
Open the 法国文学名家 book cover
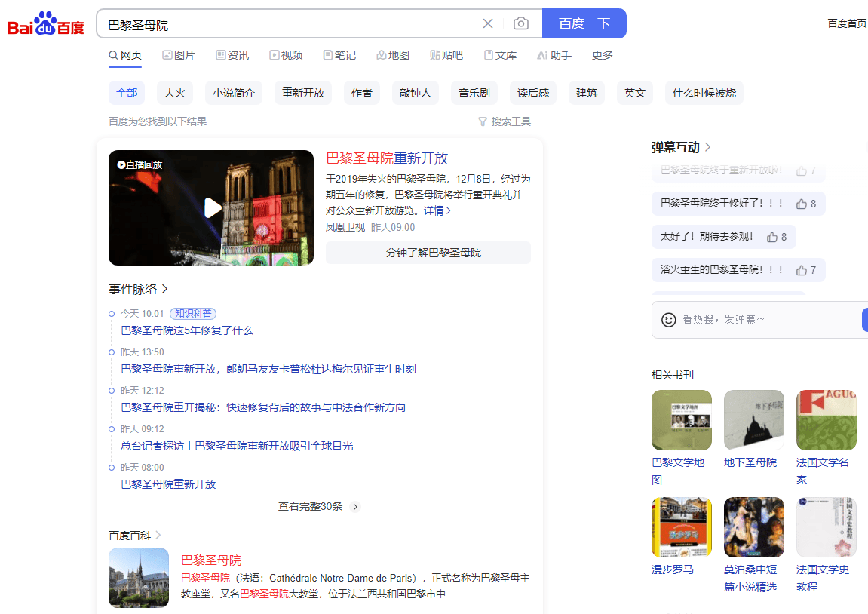coord(827,420)
